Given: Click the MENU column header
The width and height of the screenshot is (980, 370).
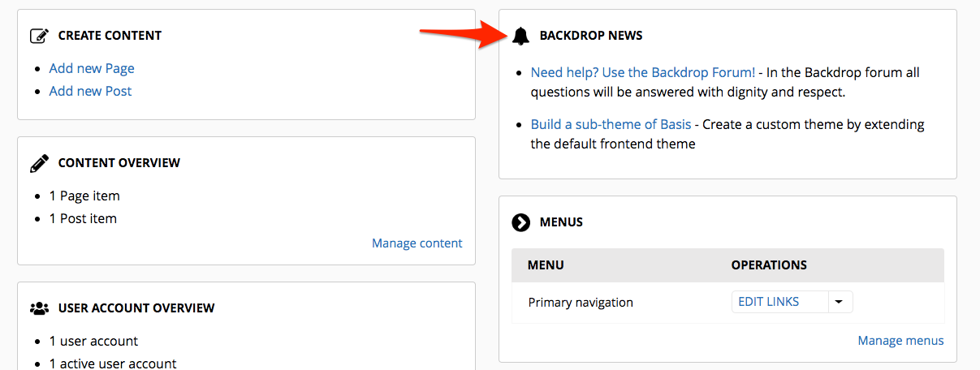Looking at the screenshot, I should [x=546, y=265].
